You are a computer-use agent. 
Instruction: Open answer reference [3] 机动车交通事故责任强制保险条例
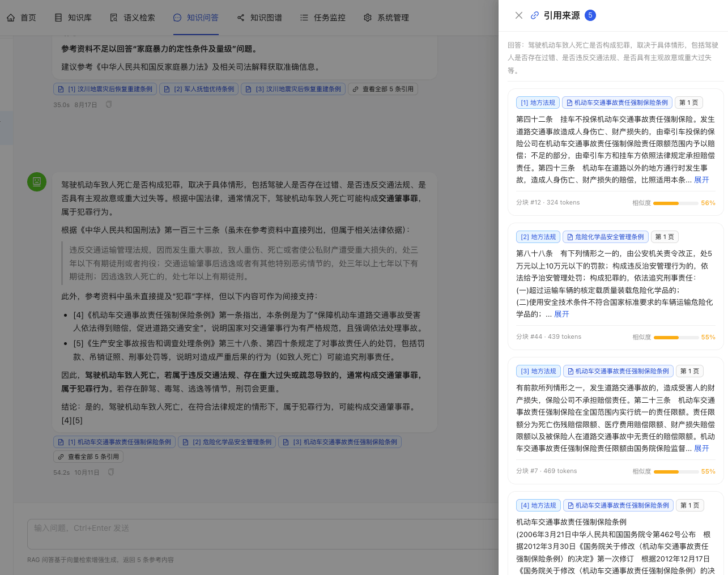pyautogui.click(x=340, y=442)
